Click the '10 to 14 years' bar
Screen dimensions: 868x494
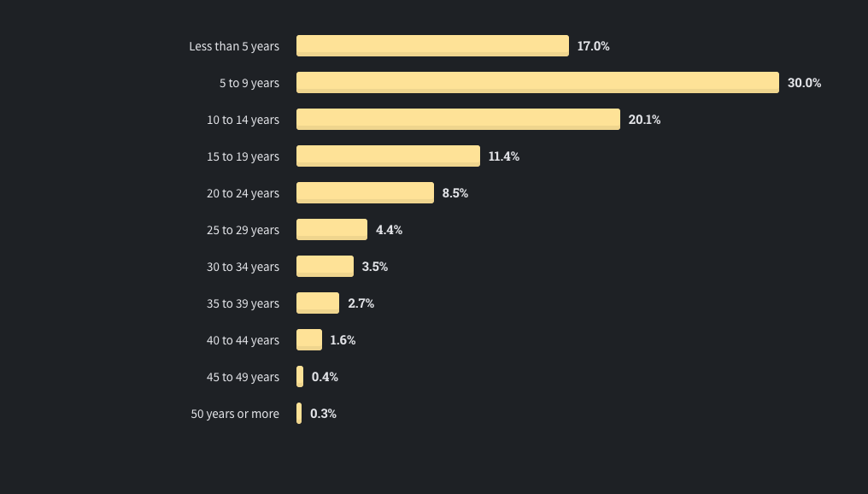(x=459, y=119)
